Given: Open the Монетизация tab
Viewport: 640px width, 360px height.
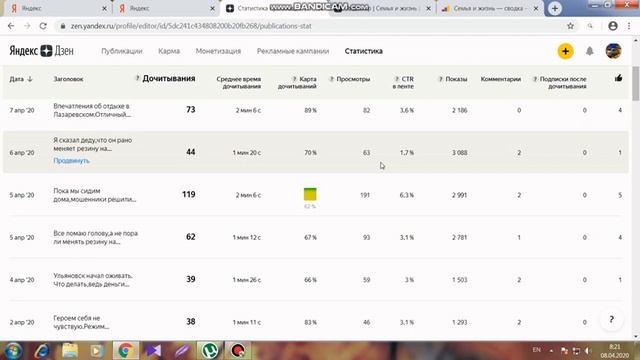Looking at the screenshot, I should coord(218,51).
